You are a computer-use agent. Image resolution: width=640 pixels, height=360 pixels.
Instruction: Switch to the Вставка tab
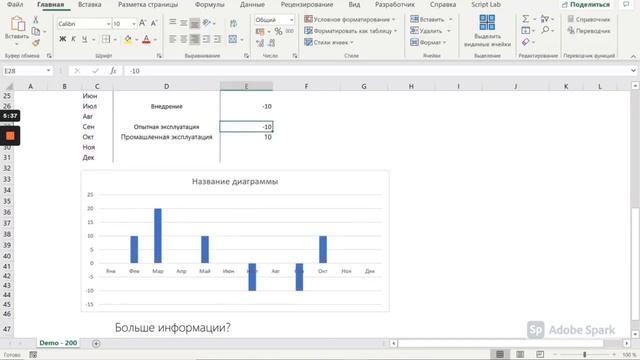89,4
